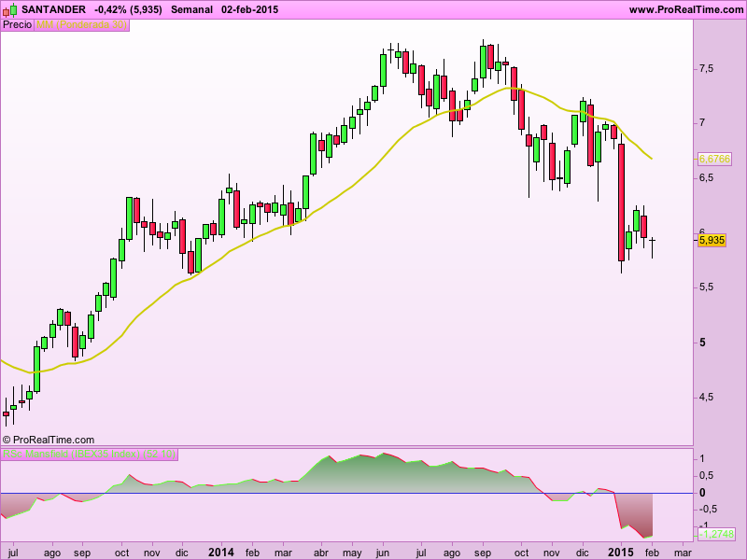Click the 4,5 price axis label
Screen dimensions: 747x560
706,397
